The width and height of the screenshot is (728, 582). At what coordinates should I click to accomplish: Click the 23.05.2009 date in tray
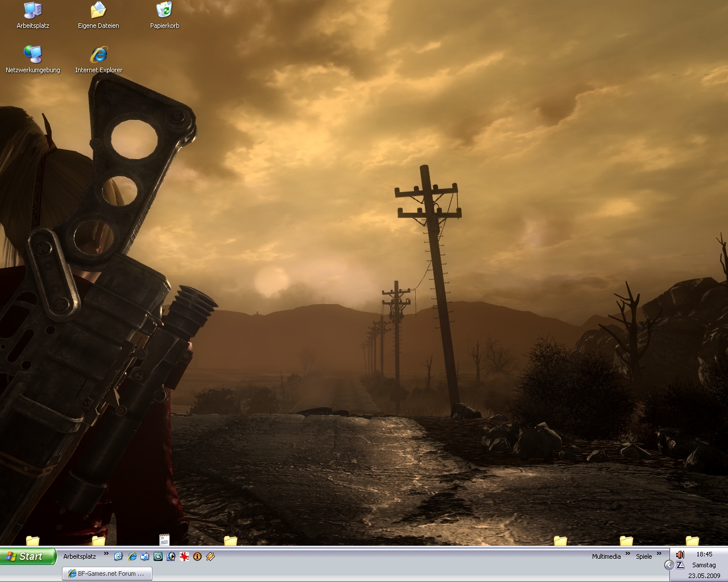(x=704, y=576)
